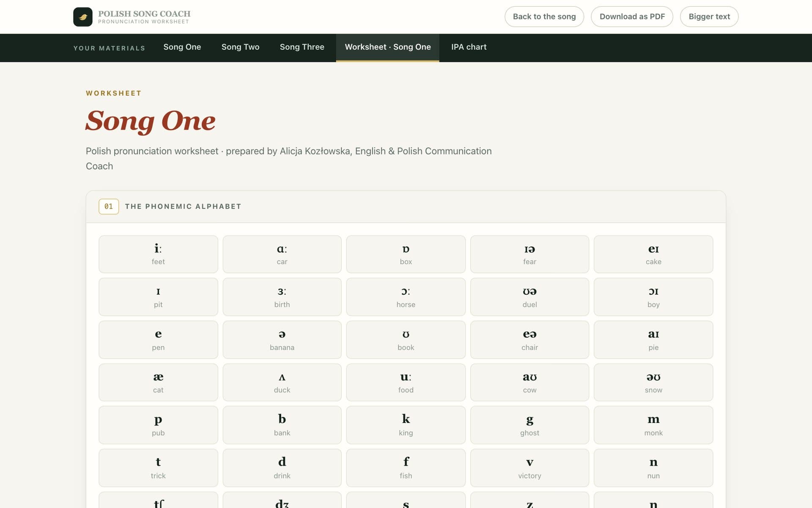This screenshot has height=508, width=812.
Task: Enable Bigger text
Action: (x=709, y=17)
